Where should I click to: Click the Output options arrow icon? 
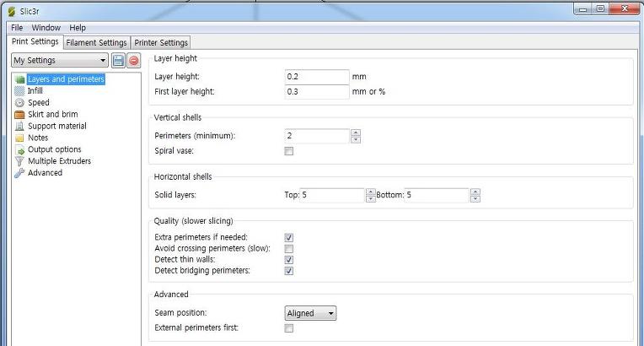coord(19,149)
